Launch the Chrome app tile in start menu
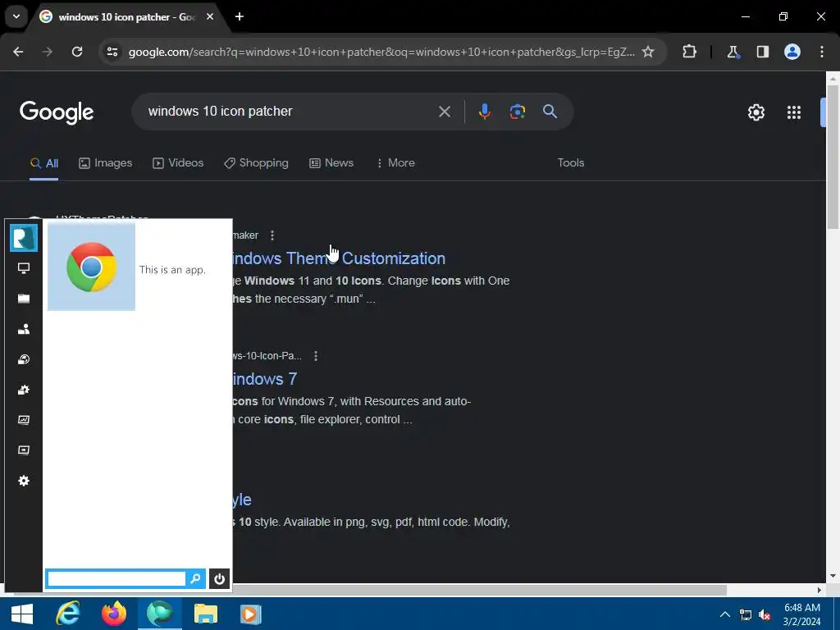Screen dimensions: 840x630 (92, 267)
